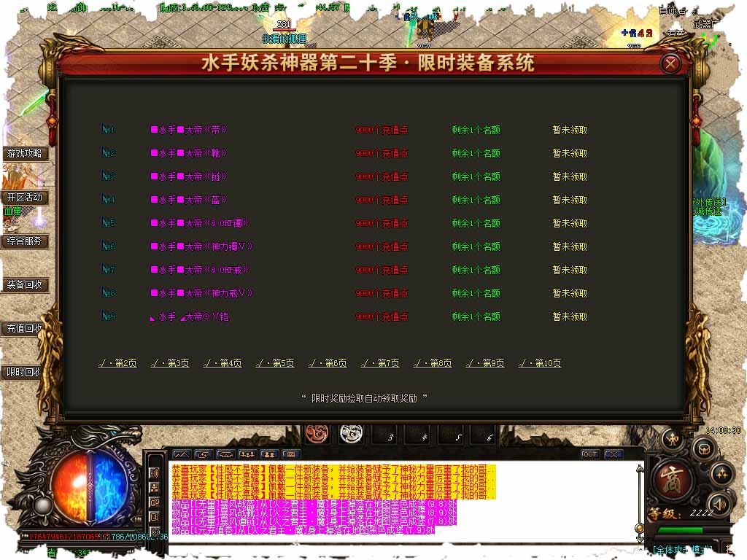The height and width of the screenshot is (560, 747).
Task: Toggle the third chat channel filter icon
Action: coord(155,502)
